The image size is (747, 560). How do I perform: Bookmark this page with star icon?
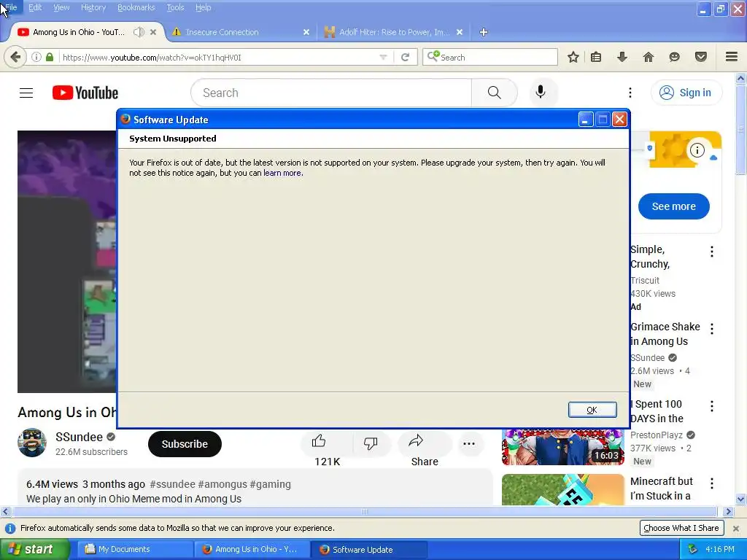click(x=573, y=57)
